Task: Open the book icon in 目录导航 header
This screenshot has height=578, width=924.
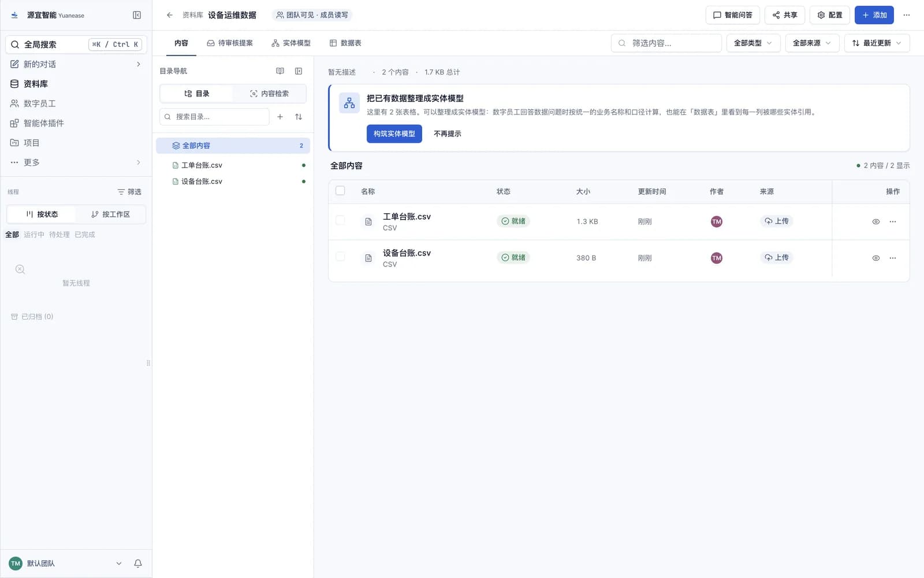Action: coord(280,71)
